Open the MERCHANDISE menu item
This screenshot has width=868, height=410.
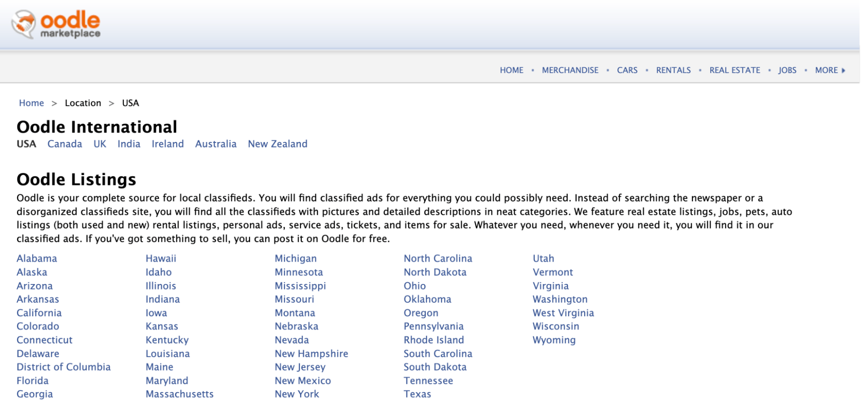click(x=570, y=70)
